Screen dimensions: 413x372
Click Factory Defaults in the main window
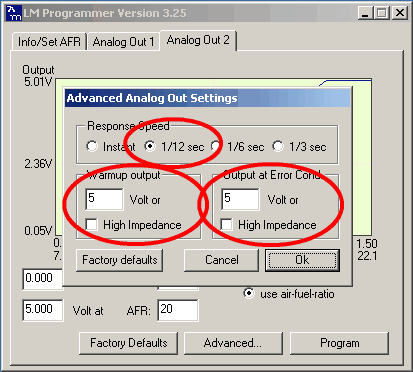[x=129, y=343]
